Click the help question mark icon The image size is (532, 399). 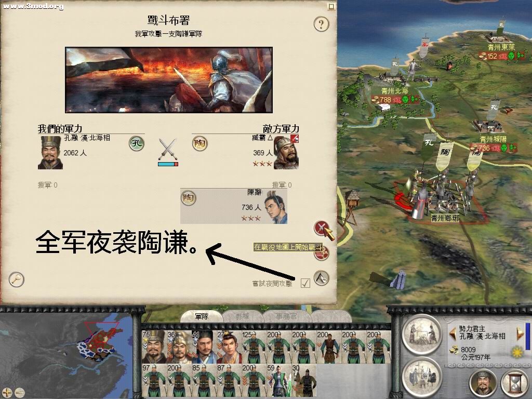(x=321, y=24)
